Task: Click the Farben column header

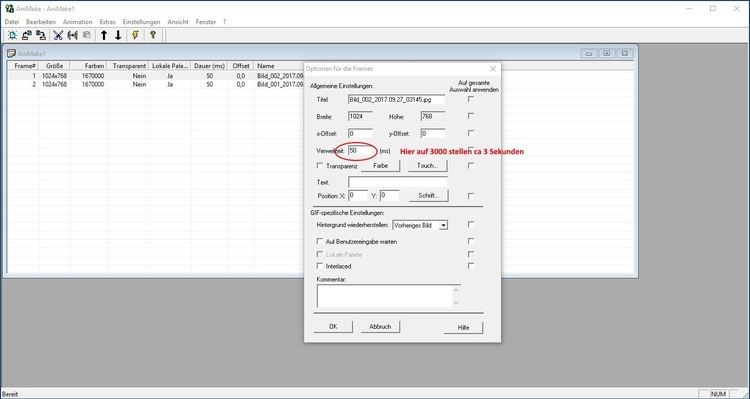Action: (x=88, y=66)
